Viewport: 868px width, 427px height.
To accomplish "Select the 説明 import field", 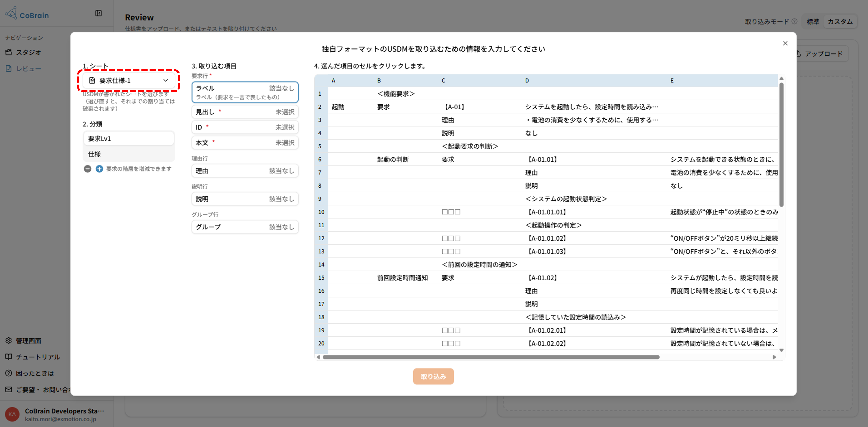I will pyautogui.click(x=245, y=199).
